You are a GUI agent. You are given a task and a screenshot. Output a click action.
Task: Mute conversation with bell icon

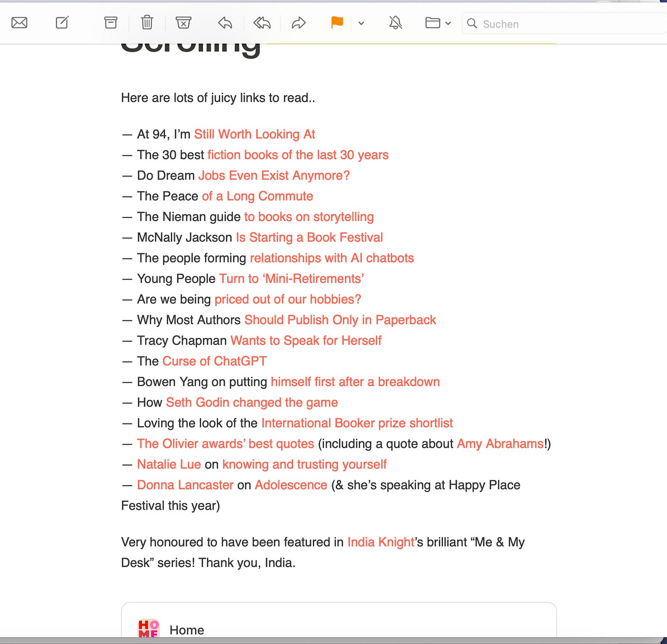tap(395, 22)
